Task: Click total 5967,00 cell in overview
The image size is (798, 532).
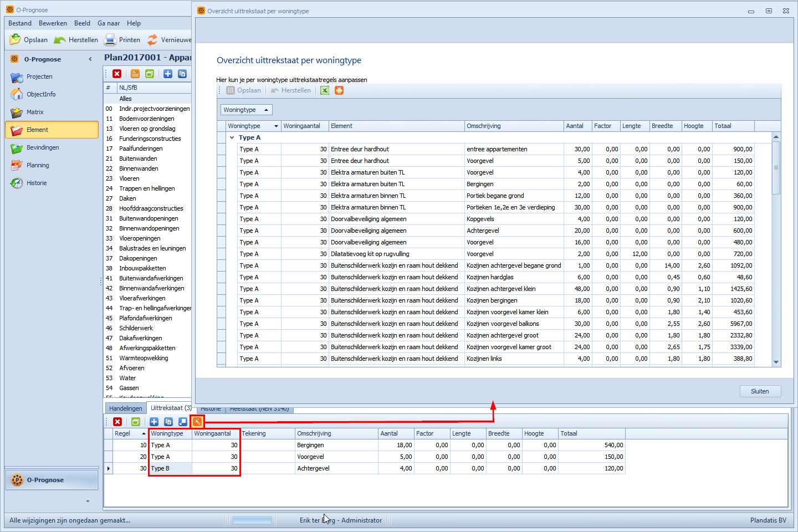Action: tap(733, 324)
